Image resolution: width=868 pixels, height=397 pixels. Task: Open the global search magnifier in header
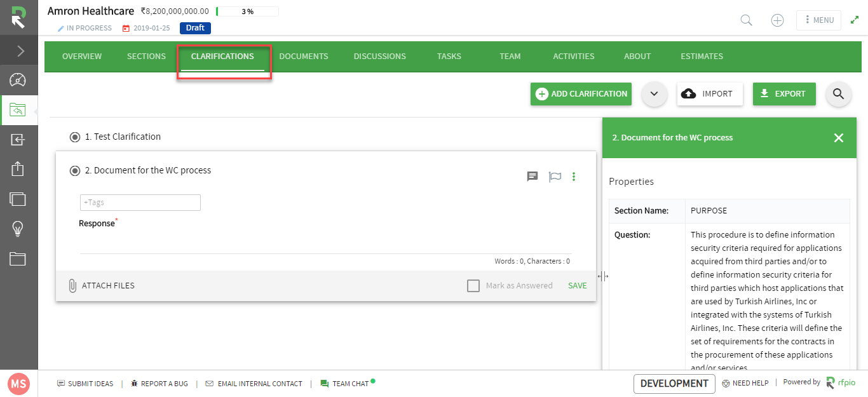tap(747, 20)
